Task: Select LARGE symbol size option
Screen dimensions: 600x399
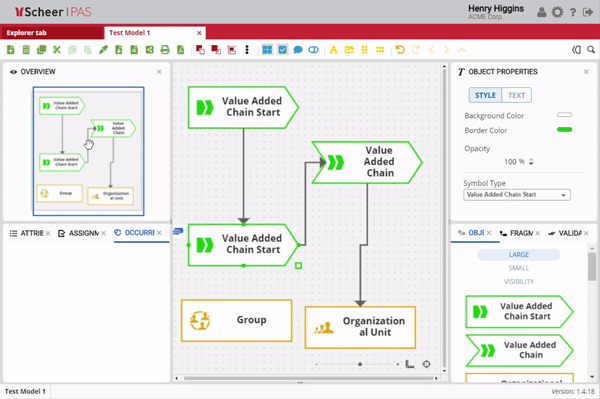Action: [x=519, y=255]
